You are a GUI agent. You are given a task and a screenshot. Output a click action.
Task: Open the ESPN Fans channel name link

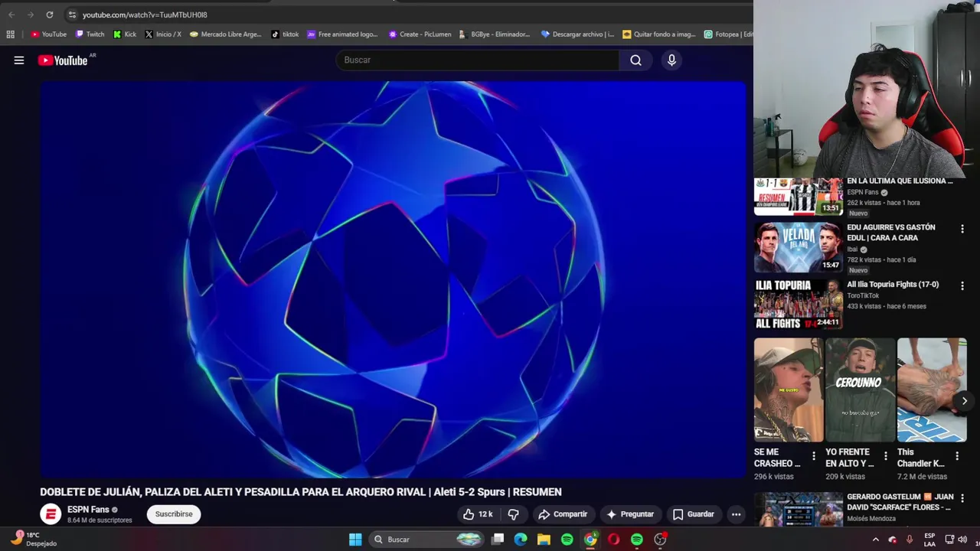[88, 510]
